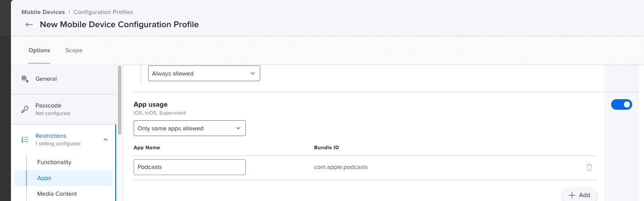
Task: Click the Passcode key icon in sidebar
Action: pos(25,109)
